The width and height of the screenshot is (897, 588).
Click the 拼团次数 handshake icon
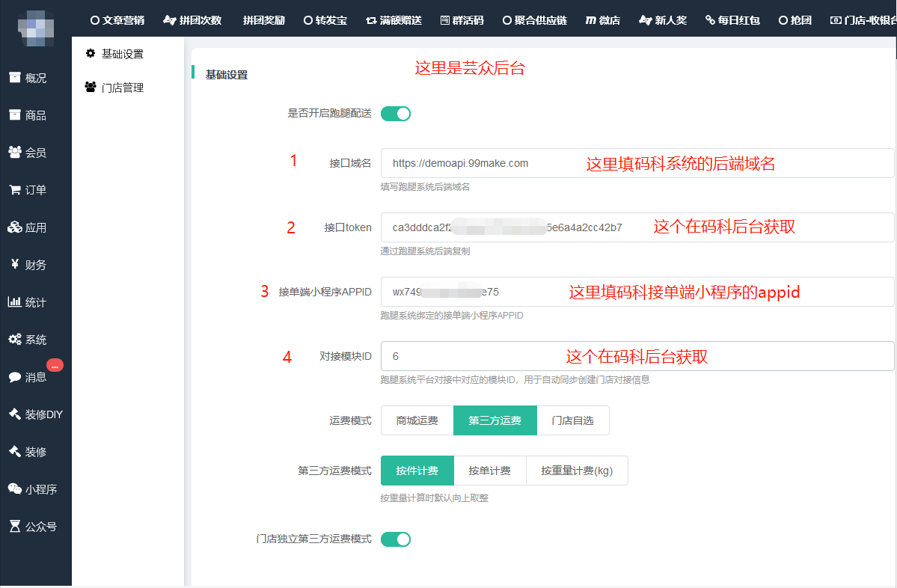tap(169, 20)
